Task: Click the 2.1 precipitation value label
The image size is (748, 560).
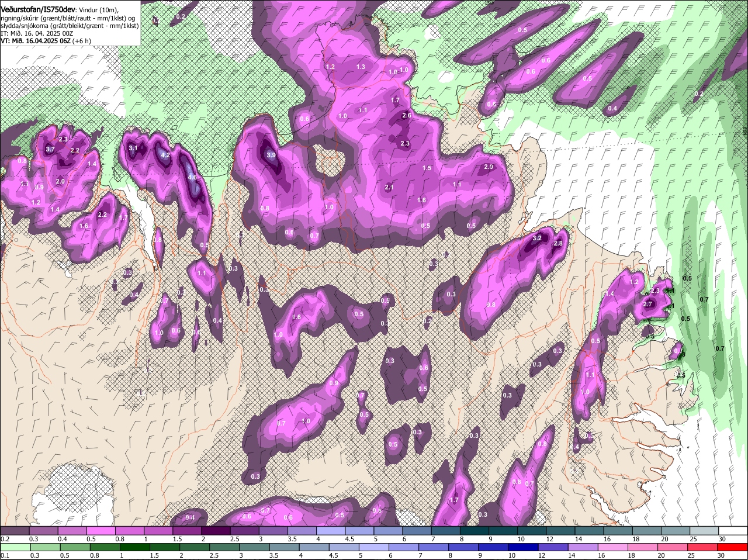Action: pos(389,188)
